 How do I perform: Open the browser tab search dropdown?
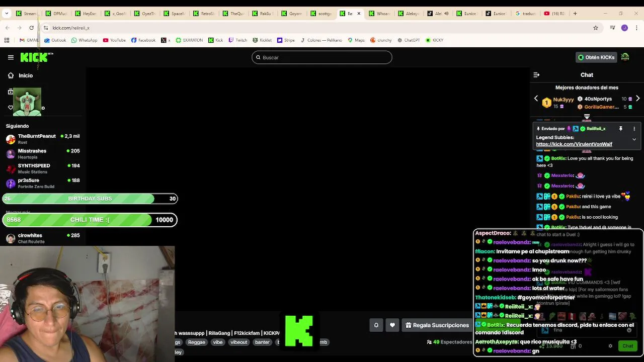click(x=7, y=14)
